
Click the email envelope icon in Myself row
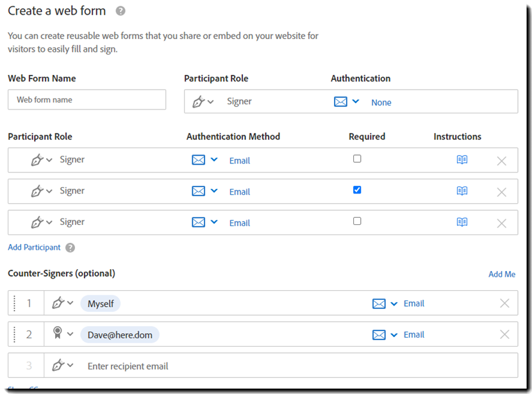[x=379, y=304]
